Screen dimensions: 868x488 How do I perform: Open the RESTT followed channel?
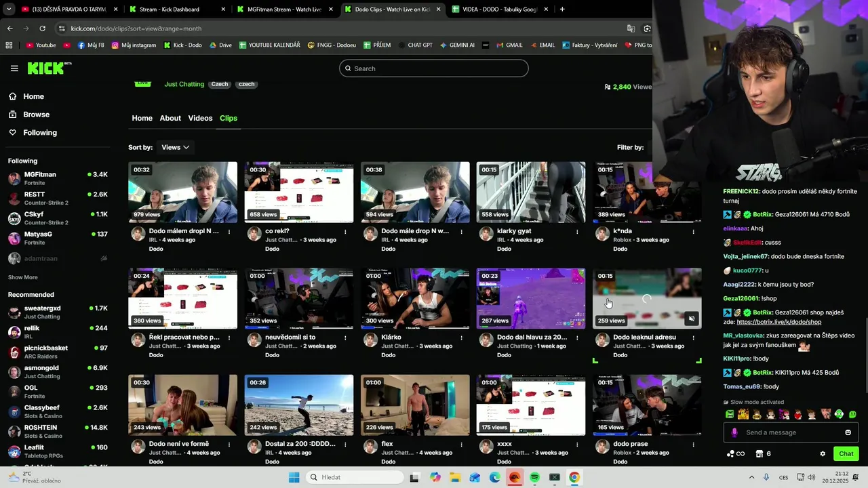coord(58,198)
